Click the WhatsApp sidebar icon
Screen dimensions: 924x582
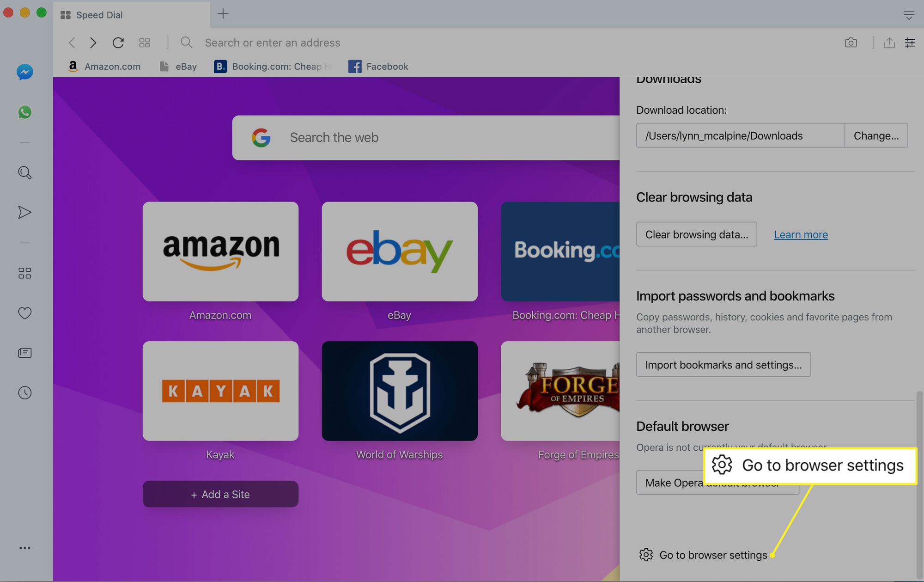pyautogui.click(x=25, y=112)
